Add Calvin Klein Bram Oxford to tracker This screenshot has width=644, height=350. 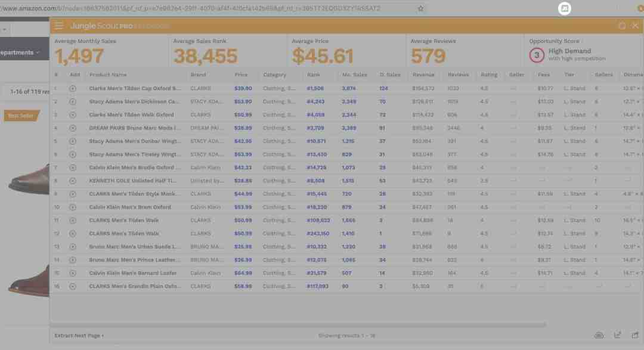(x=73, y=207)
